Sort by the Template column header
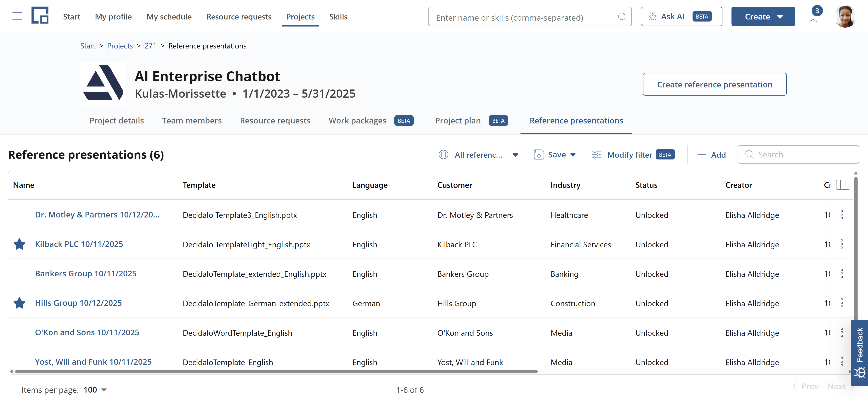 199,185
